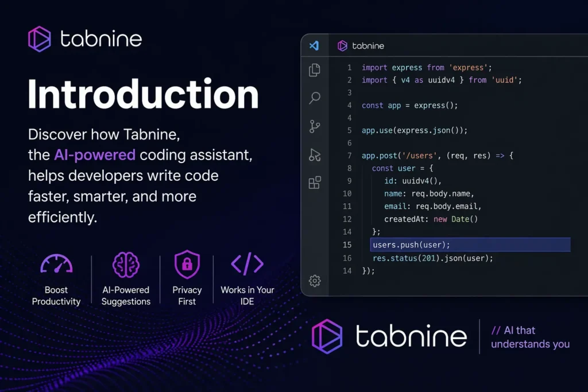Open the Settings gear icon in sidebar
588x392 pixels.
(x=315, y=281)
